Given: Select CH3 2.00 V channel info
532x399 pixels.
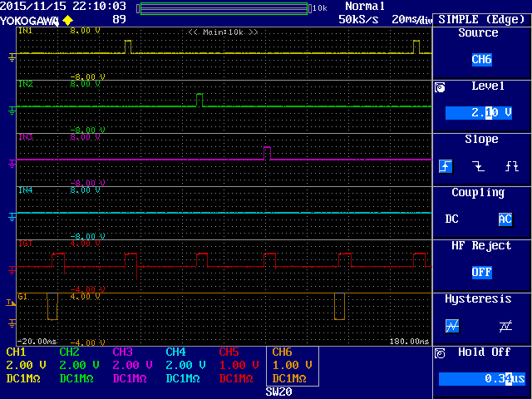Looking at the screenshot, I should tap(133, 366).
